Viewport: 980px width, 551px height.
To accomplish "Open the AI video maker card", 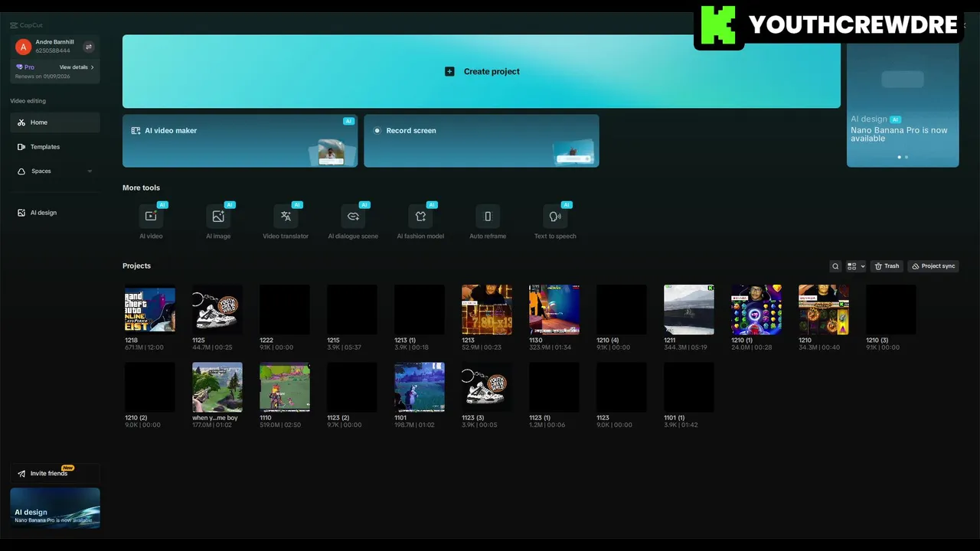I will coord(240,141).
